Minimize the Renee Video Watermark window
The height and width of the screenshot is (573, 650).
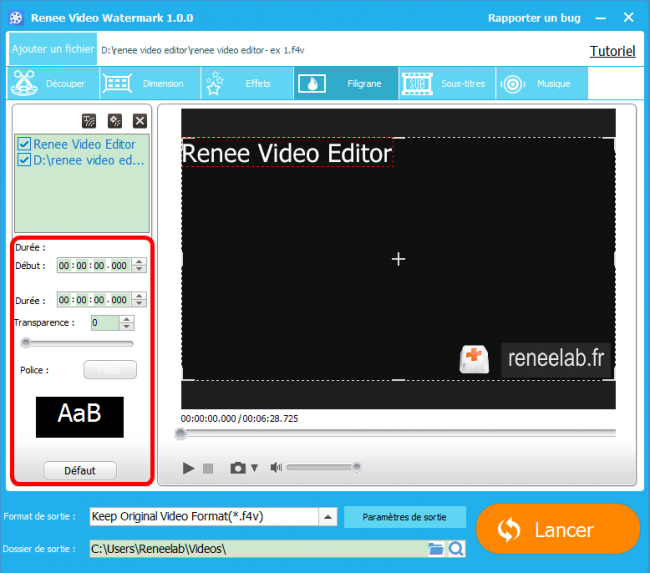point(601,18)
